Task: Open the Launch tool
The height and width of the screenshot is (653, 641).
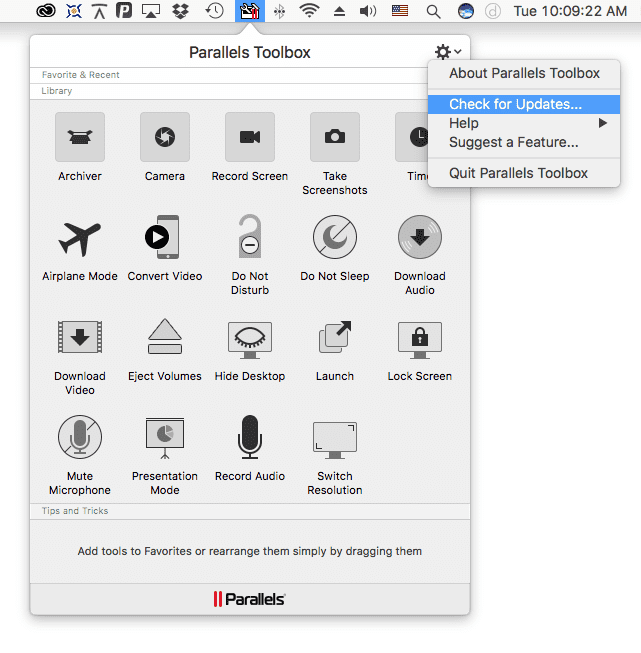Action: pos(335,337)
